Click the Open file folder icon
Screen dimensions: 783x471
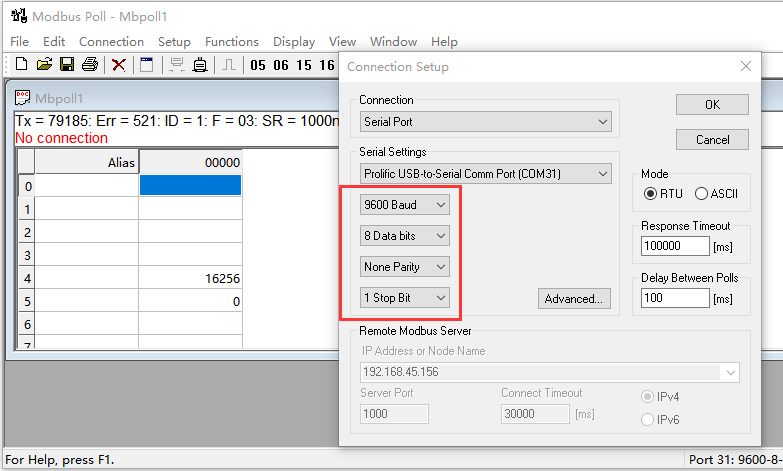44,65
